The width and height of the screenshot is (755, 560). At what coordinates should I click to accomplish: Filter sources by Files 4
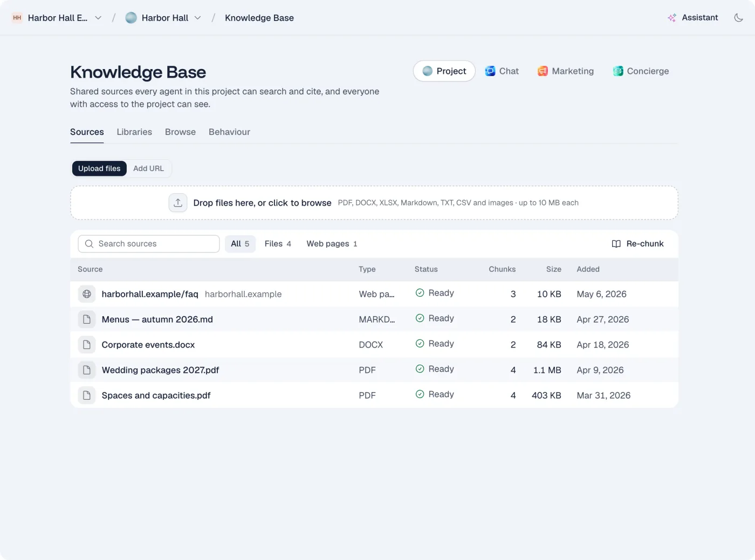click(x=278, y=244)
